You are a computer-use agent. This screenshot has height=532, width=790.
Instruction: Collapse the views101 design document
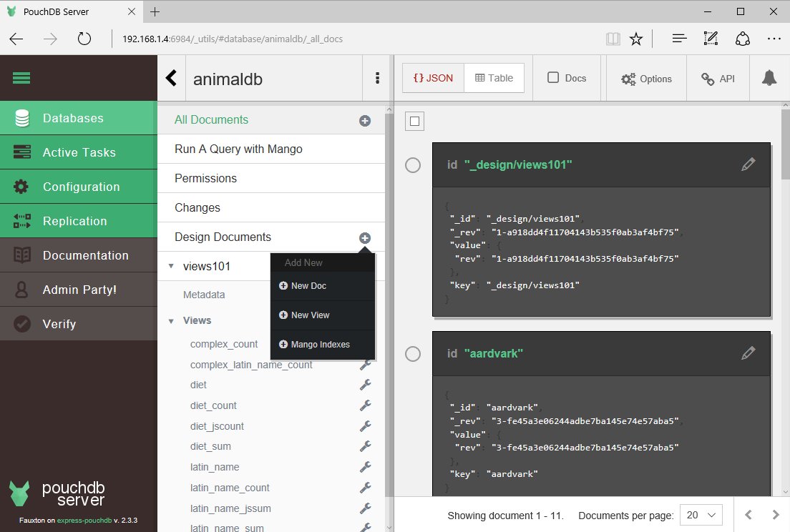coord(170,265)
